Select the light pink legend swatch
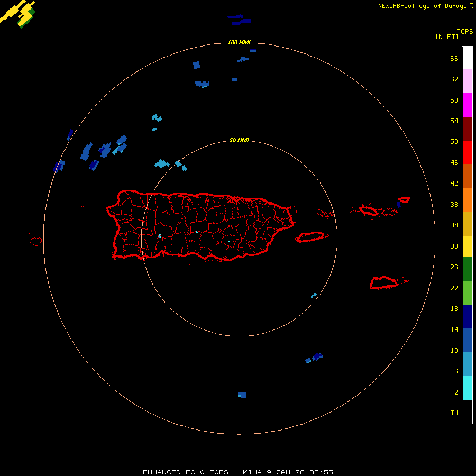Image resolution: width=476 pixels, height=476 pixels. [467, 81]
